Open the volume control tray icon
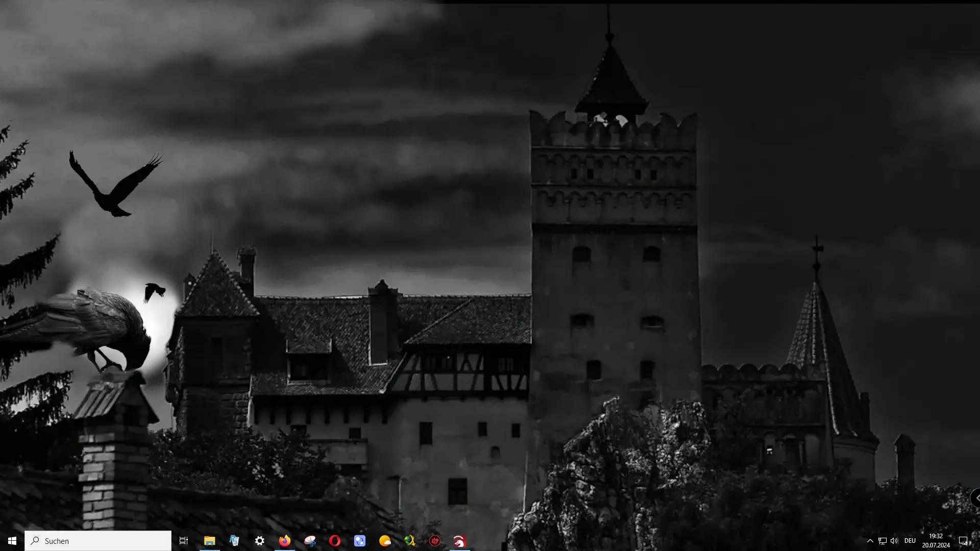980x551 pixels. [894, 541]
